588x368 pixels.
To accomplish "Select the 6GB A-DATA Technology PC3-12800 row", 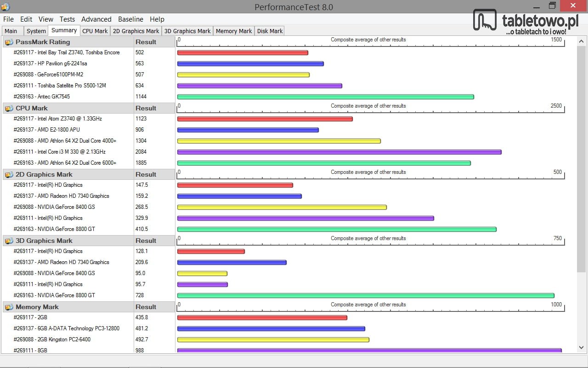I will (88, 328).
